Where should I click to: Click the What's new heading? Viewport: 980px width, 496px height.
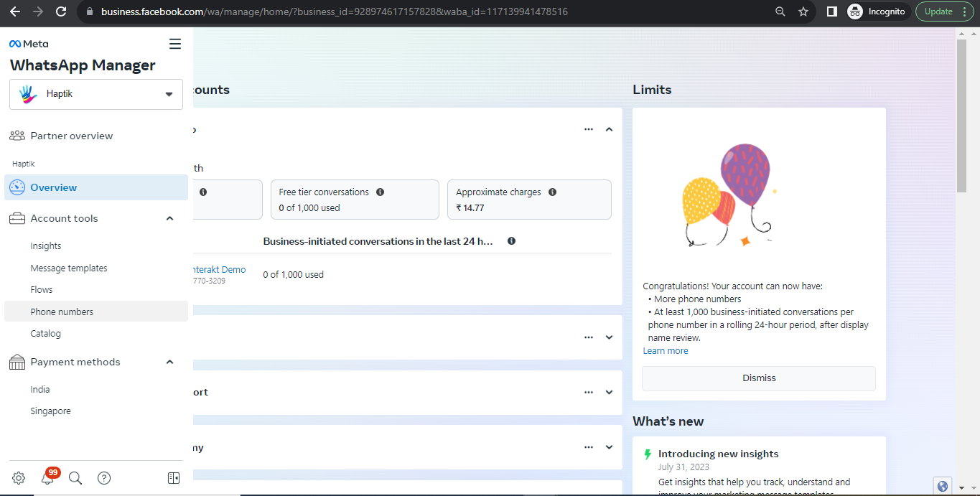click(x=668, y=421)
